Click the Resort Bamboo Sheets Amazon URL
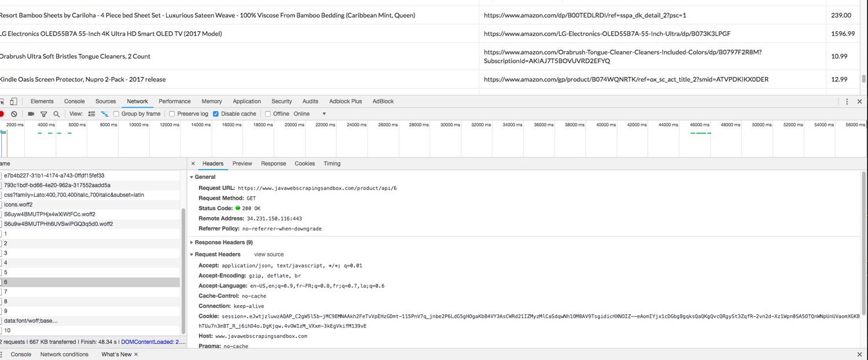This screenshot has width=868, height=360. (585, 15)
